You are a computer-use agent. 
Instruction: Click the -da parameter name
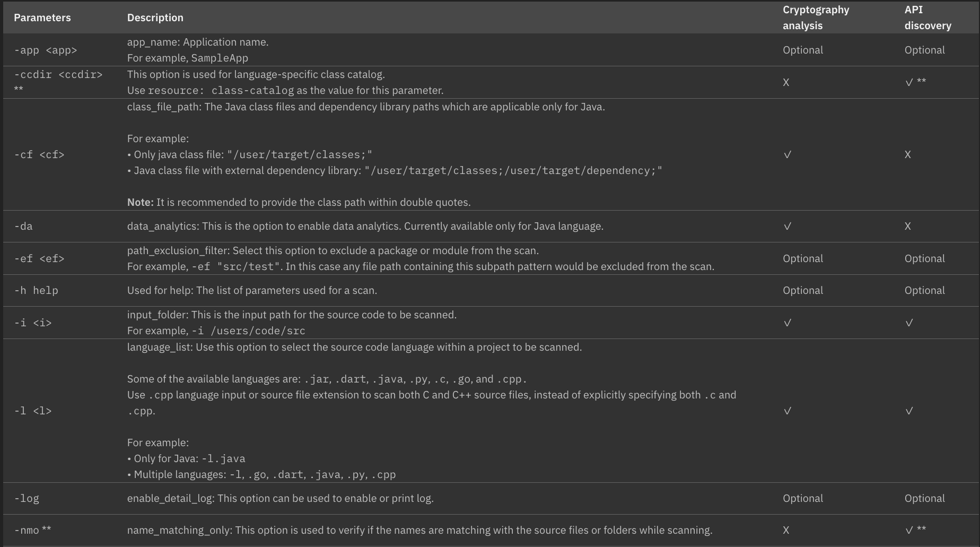pos(23,227)
